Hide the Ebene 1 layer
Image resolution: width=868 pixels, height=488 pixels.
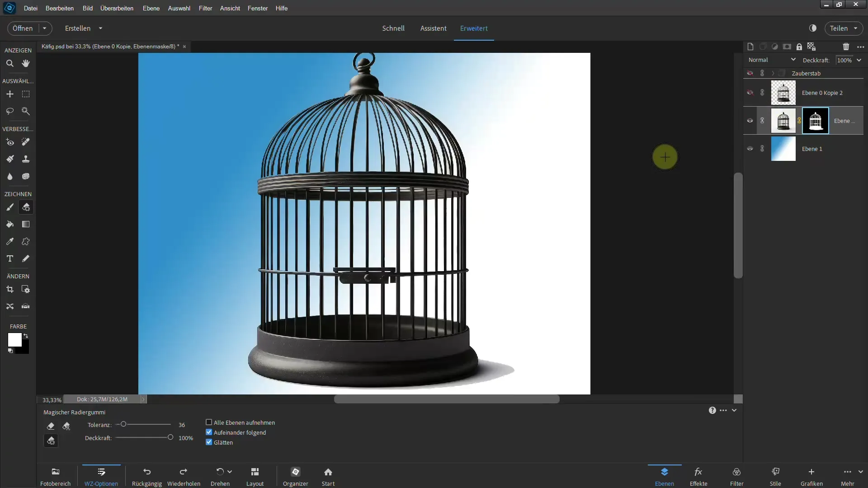pyautogui.click(x=750, y=149)
